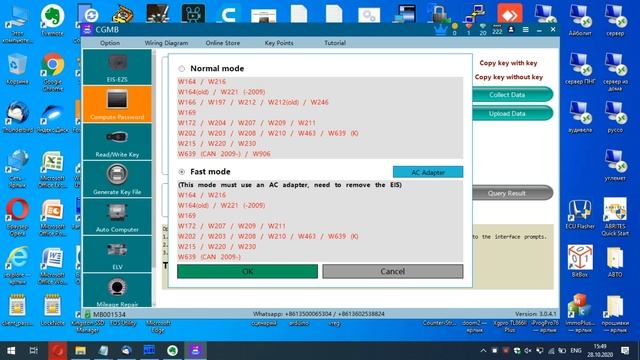Open the Microsoft Excel desktop shortcut
This screenshot has width=640, height=360.
pos(52,169)
